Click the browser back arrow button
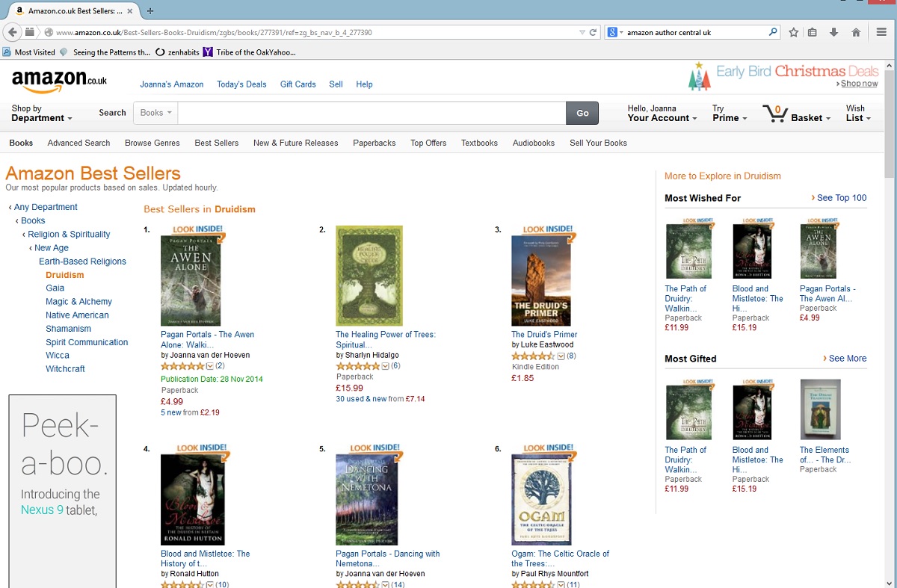This screenshot has width=897, height=588. coord(12,32)
